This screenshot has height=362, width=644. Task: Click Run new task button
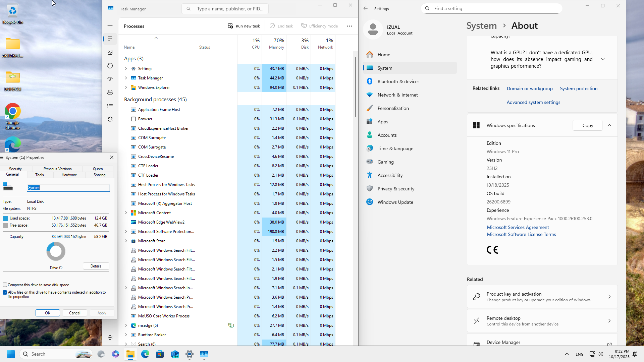click(x=244, y=26)
